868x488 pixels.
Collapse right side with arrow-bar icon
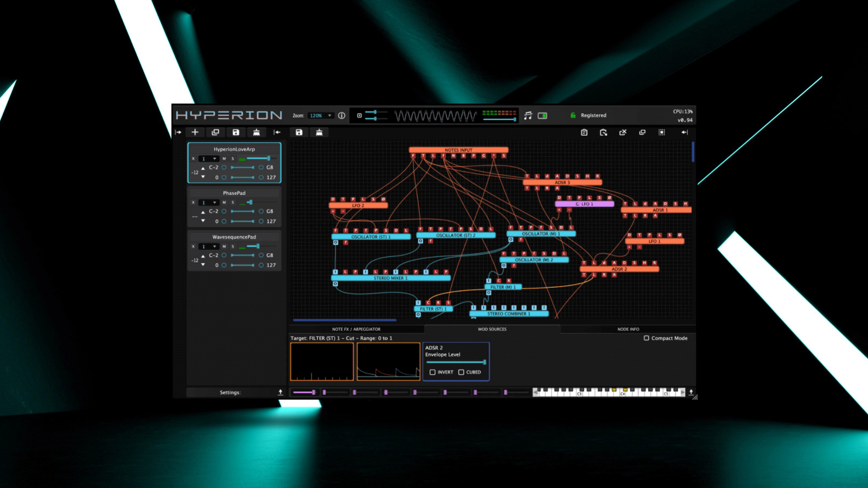tap(685, 132)
